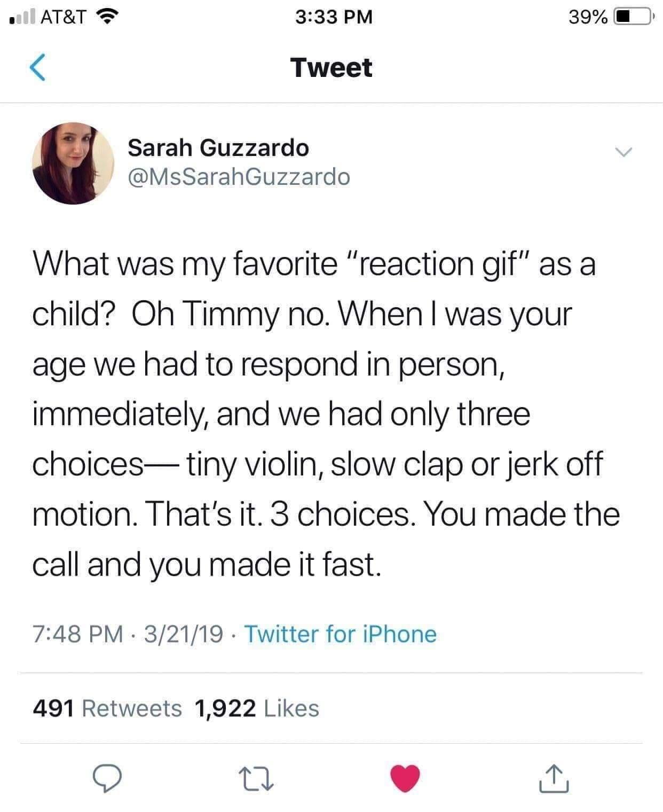The height and width of the screenshot is (812, 663).
Task: Tap the 3:33 PM status bar clock
Action: 333,17
